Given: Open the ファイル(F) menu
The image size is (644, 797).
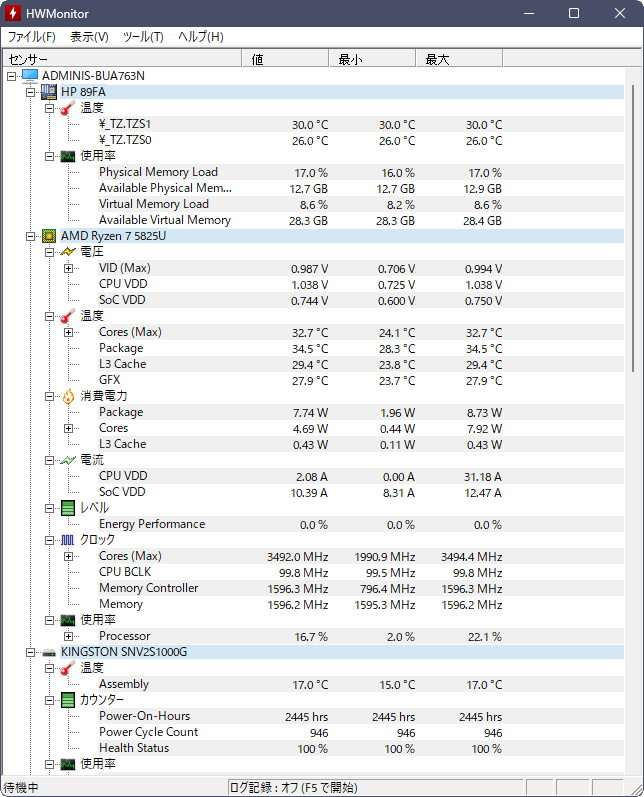Looking at the screenshot, I should [x=32, y=37].
